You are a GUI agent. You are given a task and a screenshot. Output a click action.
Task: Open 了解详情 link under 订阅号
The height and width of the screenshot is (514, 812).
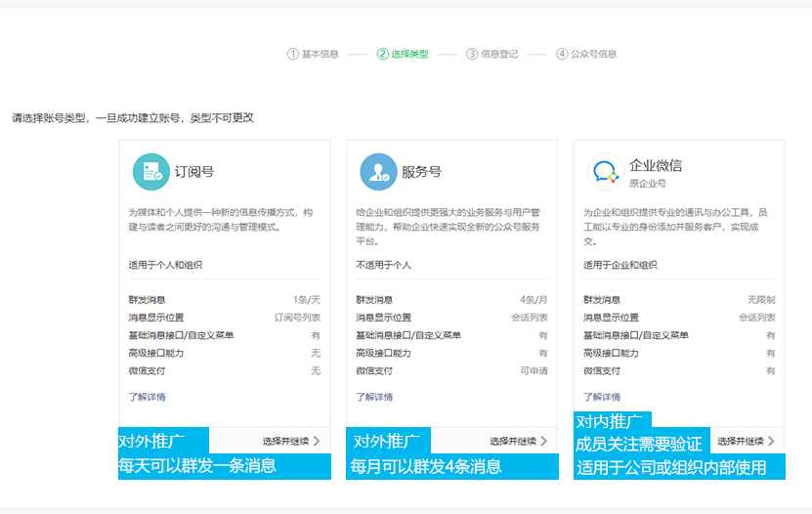(x=147, y=397)
